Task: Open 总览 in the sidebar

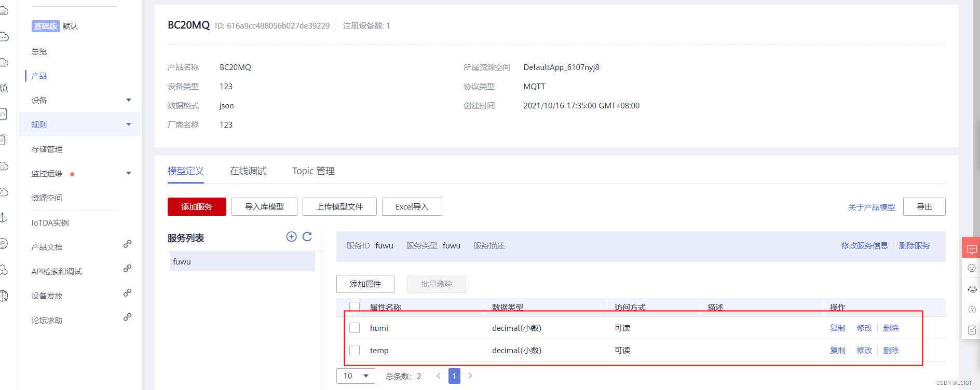Action: (39, 51)
